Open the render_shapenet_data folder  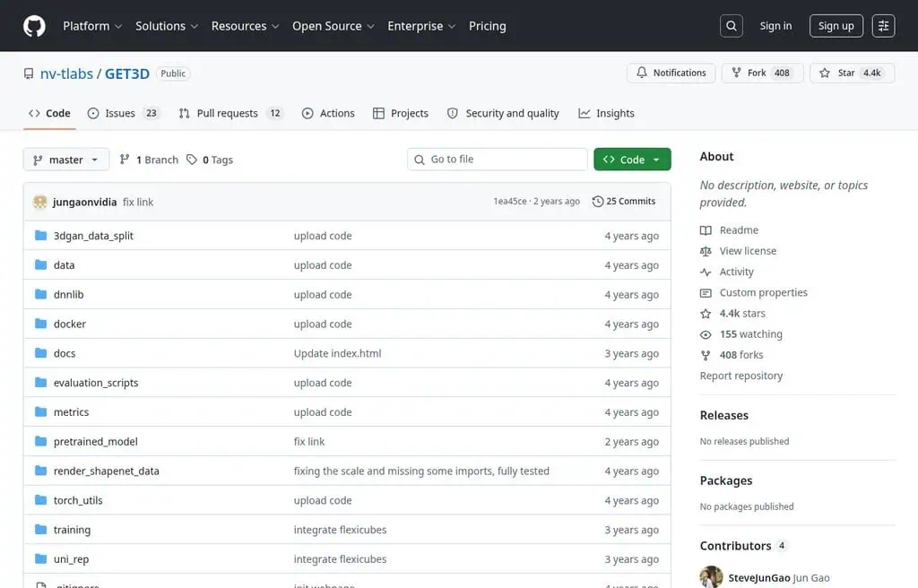[106, 471]
